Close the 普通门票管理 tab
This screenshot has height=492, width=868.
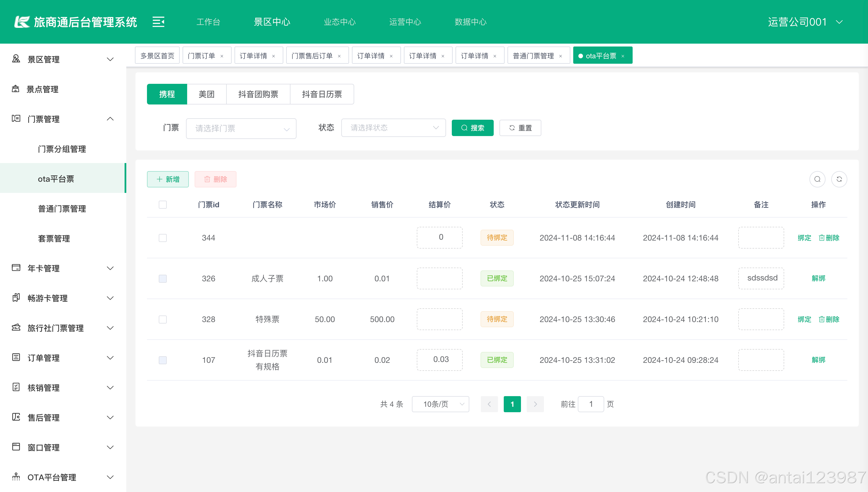[x=561, y=56]
